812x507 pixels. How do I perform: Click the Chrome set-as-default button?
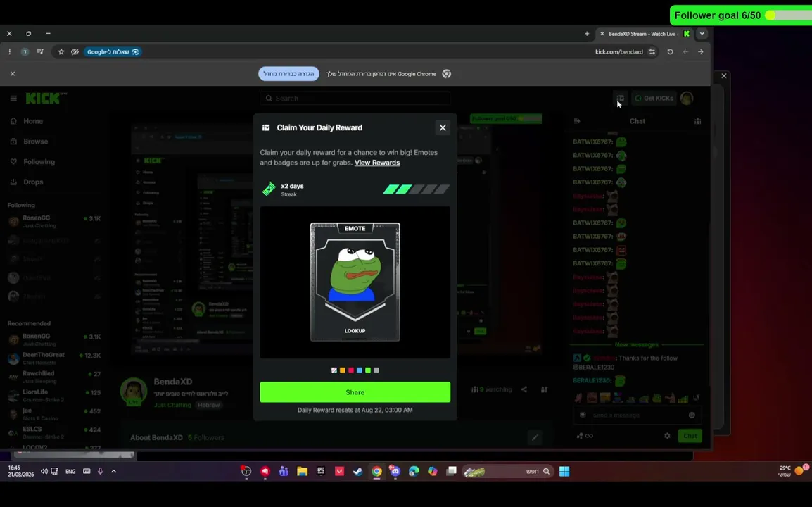(288, 74)
